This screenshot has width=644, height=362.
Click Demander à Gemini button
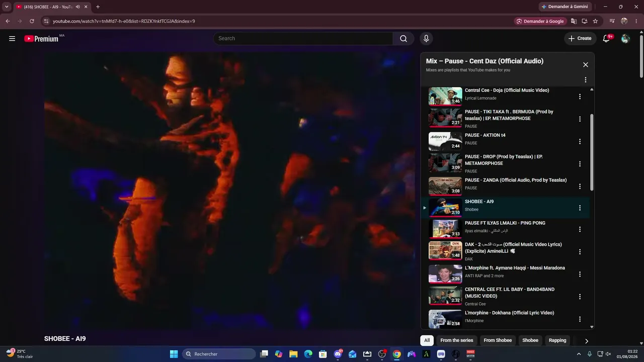pos(564,7)
